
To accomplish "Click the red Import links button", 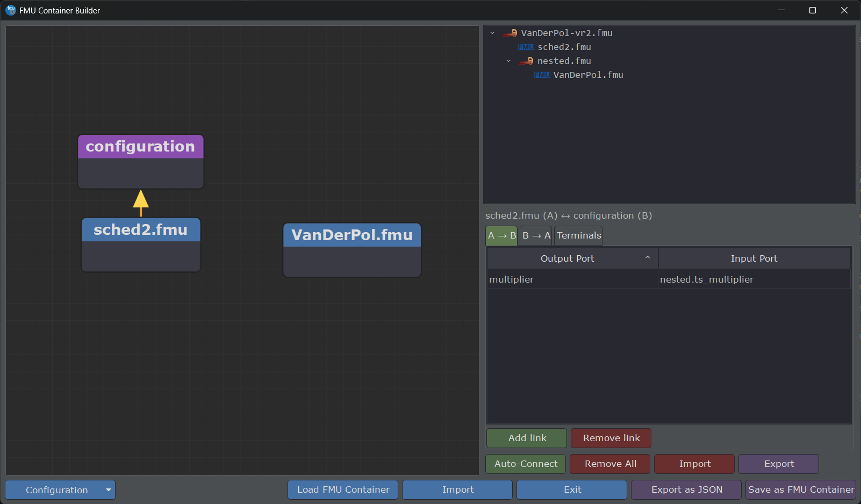I will (694, 464).
